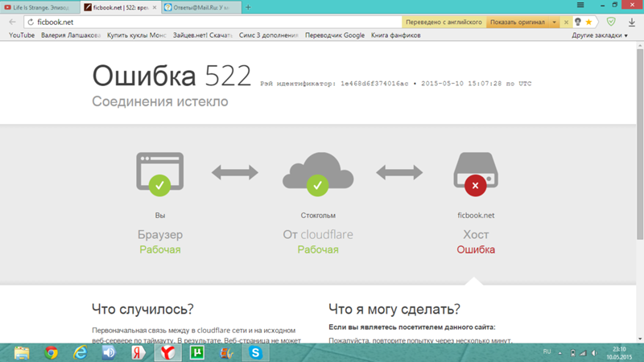Click the browser window status icon
Viewport: 644px width, 362px height.
(x=159, y=174)
